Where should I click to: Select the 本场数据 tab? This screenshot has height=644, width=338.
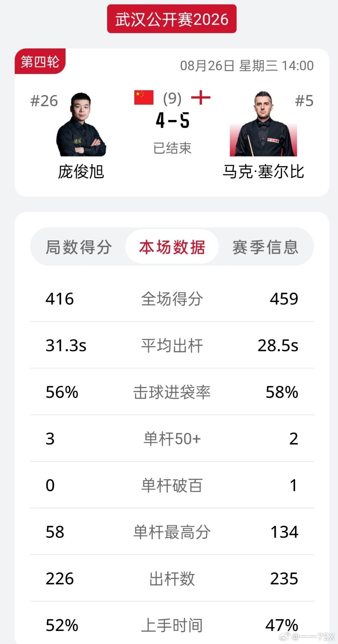click(172, 247)
